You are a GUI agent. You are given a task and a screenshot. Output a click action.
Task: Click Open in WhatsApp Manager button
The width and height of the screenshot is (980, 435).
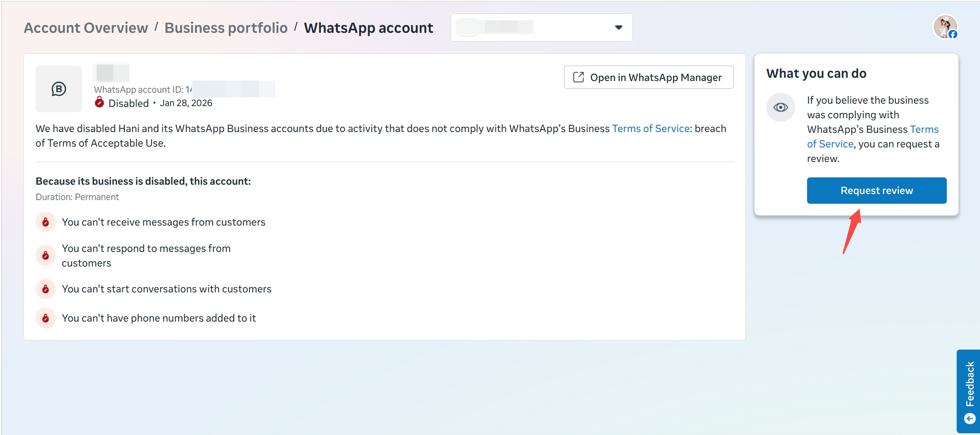(648, 77)
